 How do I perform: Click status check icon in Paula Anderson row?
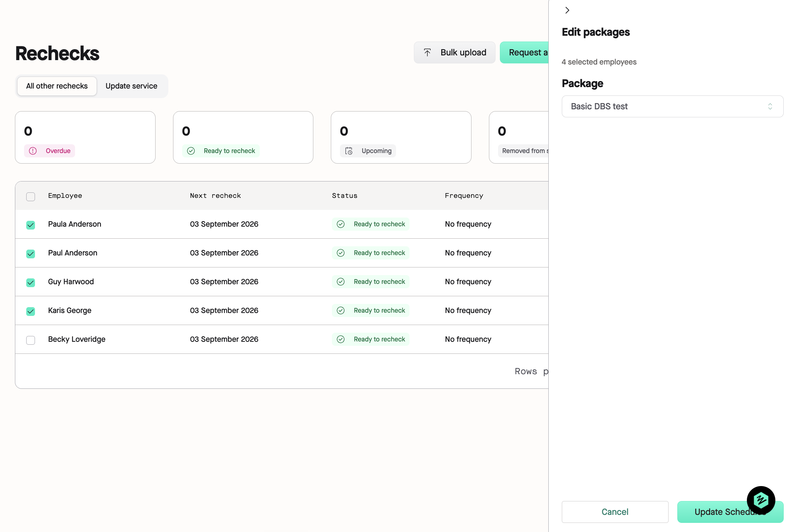pyautogui.click(x=341, y=224)
